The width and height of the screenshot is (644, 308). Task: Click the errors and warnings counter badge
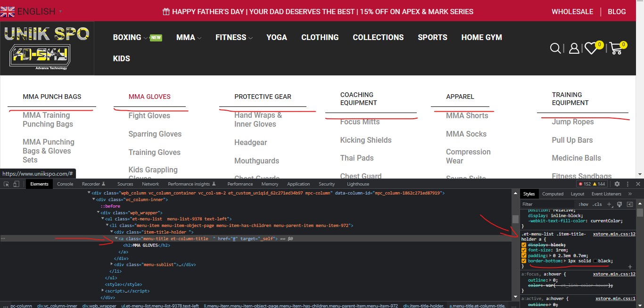pyautogui.click(x=592, y=184)
